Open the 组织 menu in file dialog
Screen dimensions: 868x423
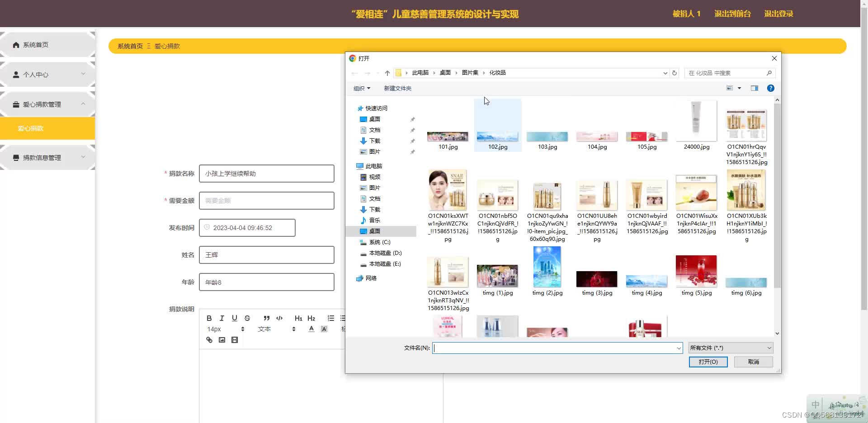point(362,89)
